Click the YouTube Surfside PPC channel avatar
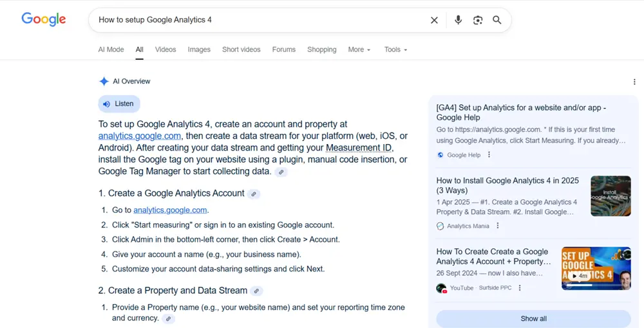 (442, 288)
